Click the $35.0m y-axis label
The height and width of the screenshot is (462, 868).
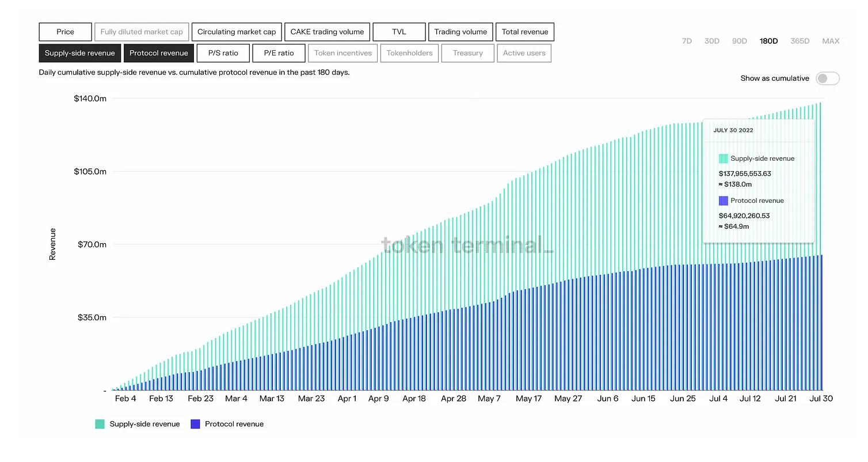(x=92, y=317)
